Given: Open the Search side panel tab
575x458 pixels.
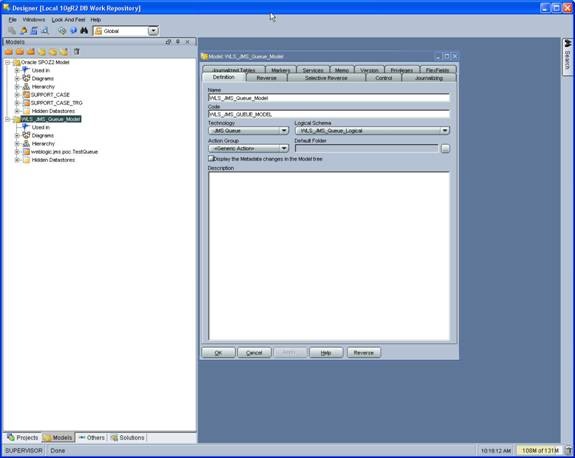Looking at the screenshot, I should click(x=567, y=56).
